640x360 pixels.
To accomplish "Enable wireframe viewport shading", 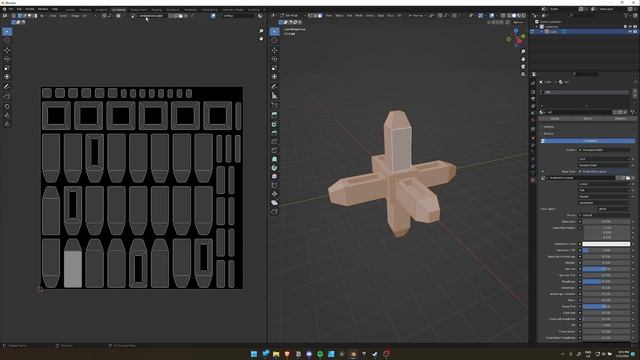I will (x=509, y=16).
